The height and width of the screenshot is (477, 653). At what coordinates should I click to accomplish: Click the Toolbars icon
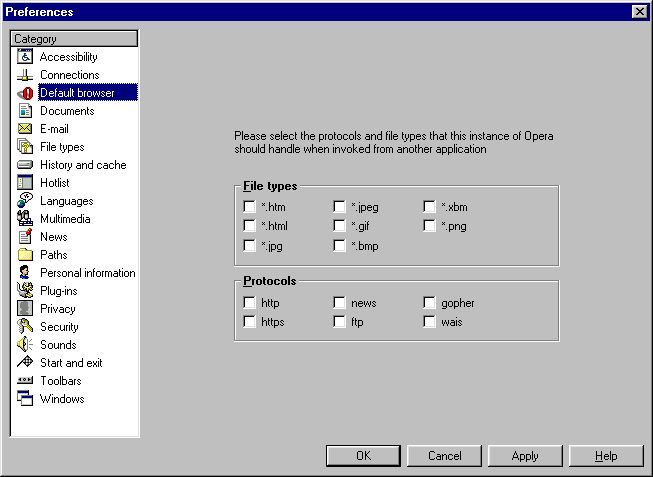tap(25, 380)
